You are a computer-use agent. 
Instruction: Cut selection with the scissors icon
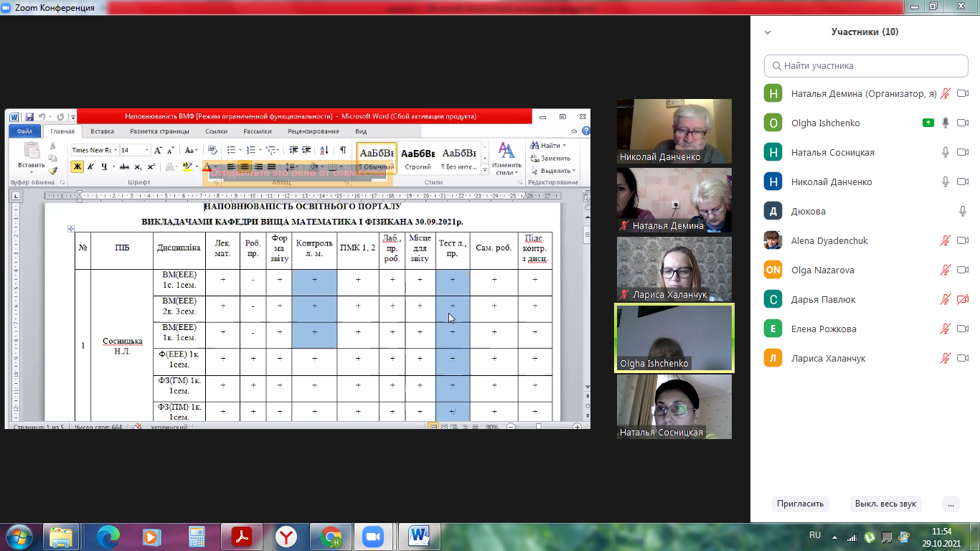(53, 146)
